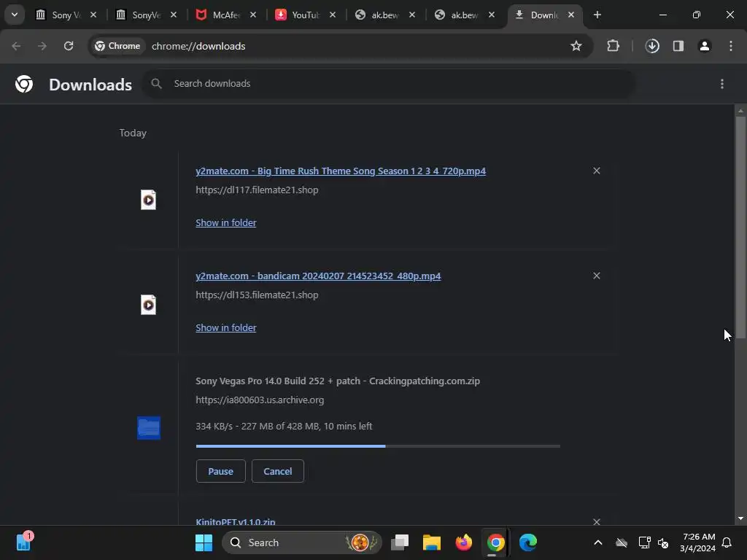The width and height of the screenshot is (747, 560).
Task: Switch to the second SonyVegas tab
Action: tap(139, 15)
